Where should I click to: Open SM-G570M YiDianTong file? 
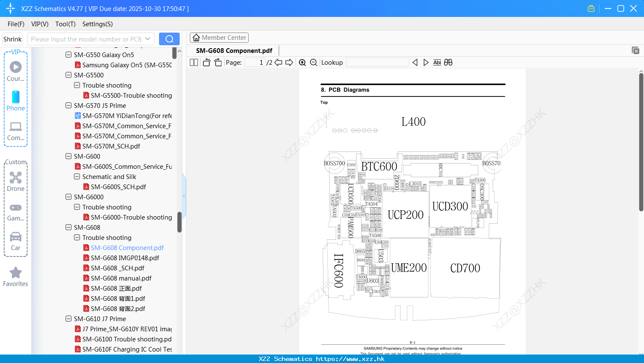coord(127,115)
